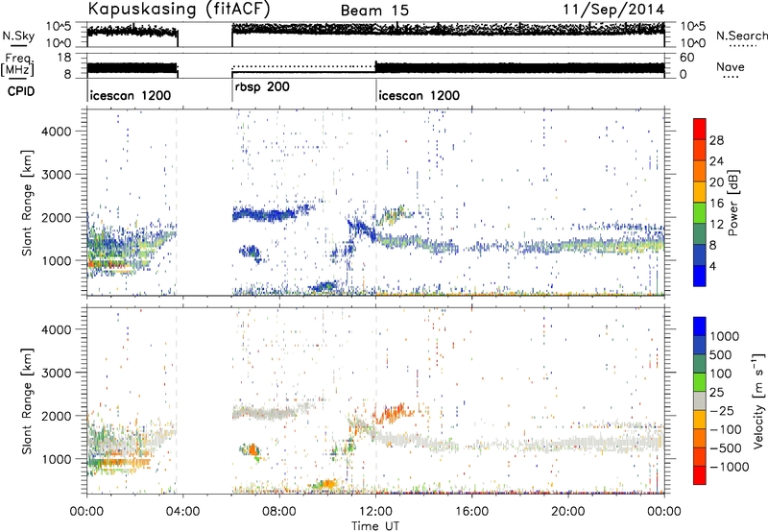Click the Velocity [m s-1] colorbar title
Viewport: 768px width, 532px height.
coord(758,400)
